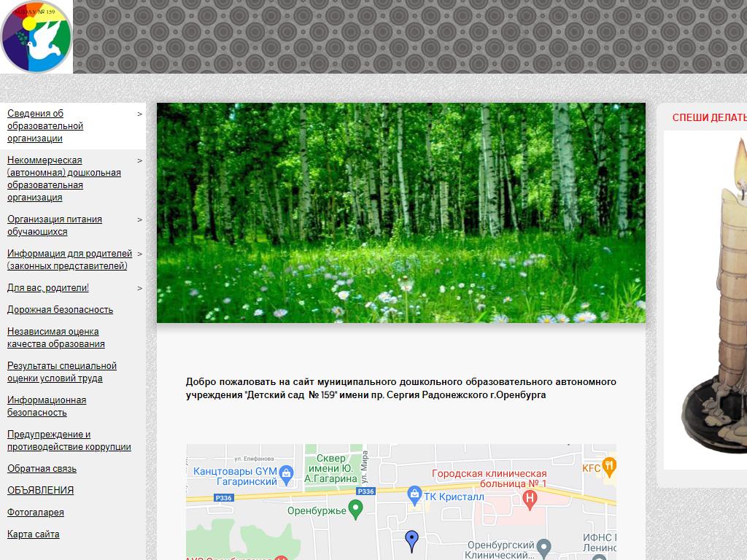
Task: Expand the Некоммерческая дошкольная организация submenu arrow
Action: [140, 160]
